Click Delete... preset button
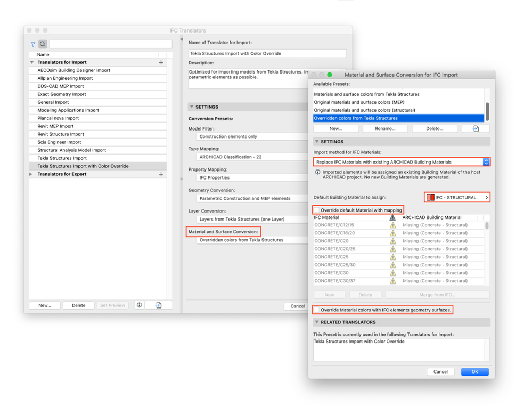532x414 pixels. [435, 128]
